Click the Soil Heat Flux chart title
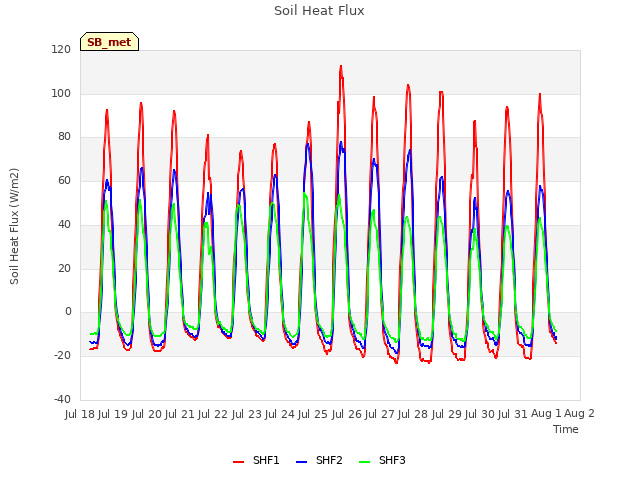 (319, 11)
